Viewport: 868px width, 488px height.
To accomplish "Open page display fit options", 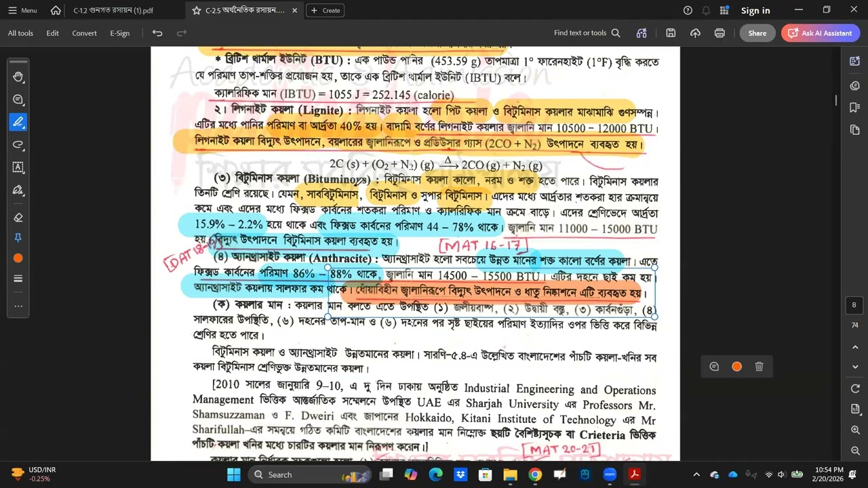I will (x=854, y=409).
